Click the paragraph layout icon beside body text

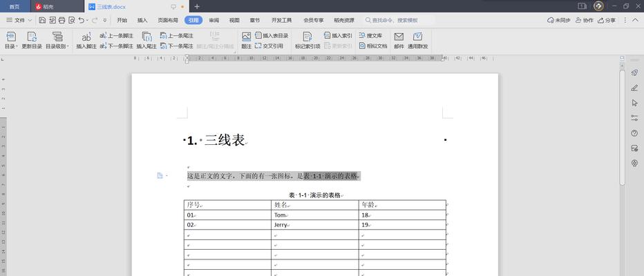[160, 176]
